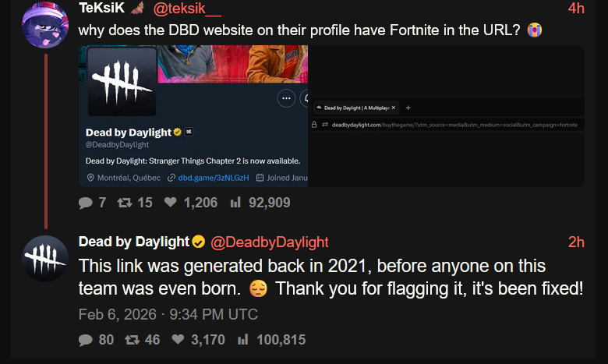Like TeKsiK's tweet with 1,206 likes
The height and width of the screenshot is (364, 608).
pos(170,202)
